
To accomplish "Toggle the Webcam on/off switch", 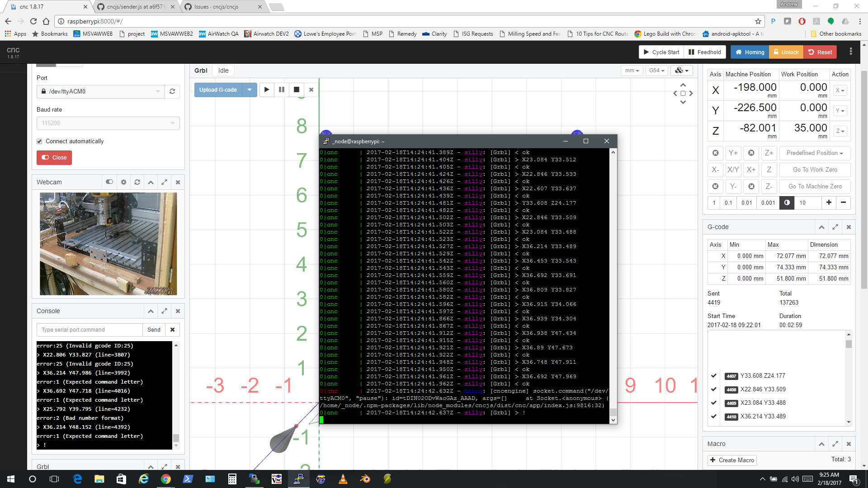I will click(x=109, y=182).
